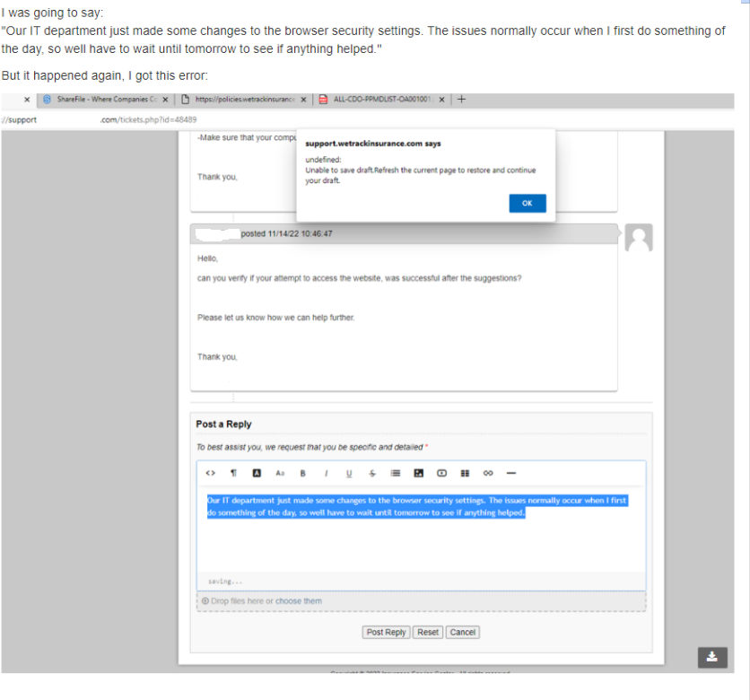Open a new browser tab with plus
750x700 pixels.
pos(461,100)
